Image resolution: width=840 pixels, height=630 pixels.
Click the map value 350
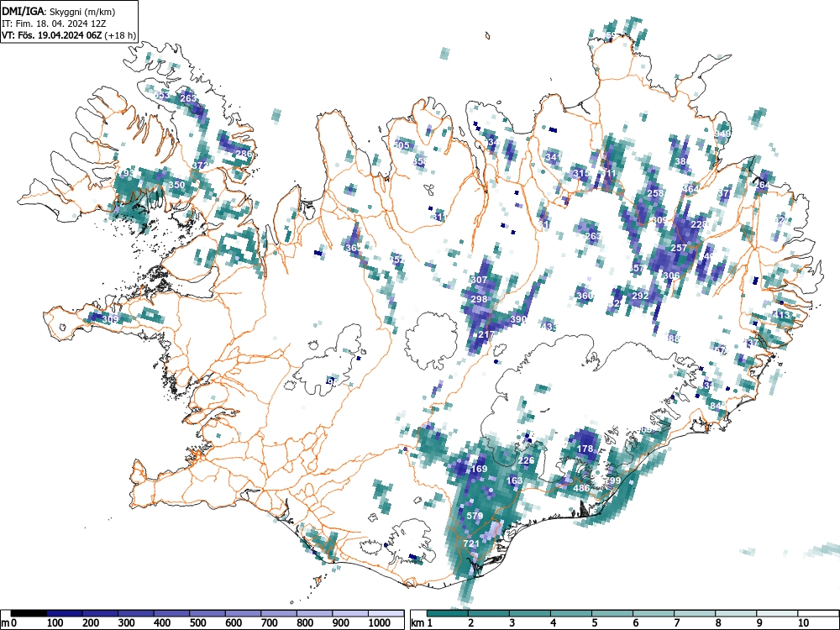coord(176,185)
